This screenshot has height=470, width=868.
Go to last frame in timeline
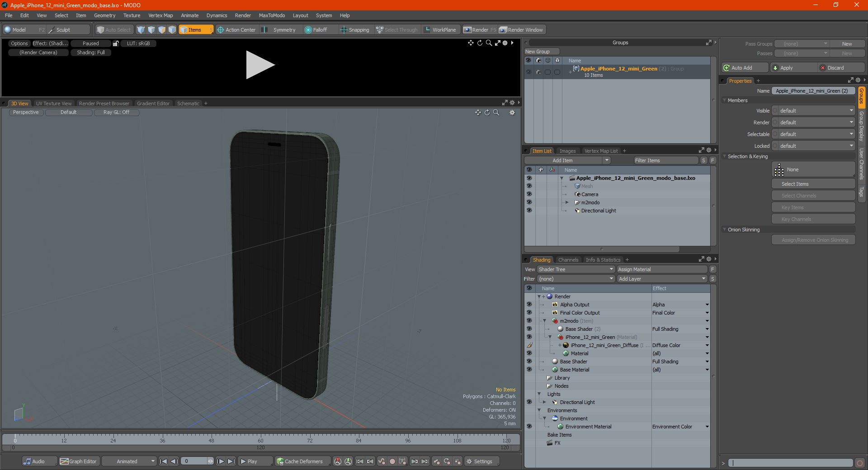coord(231,461)
